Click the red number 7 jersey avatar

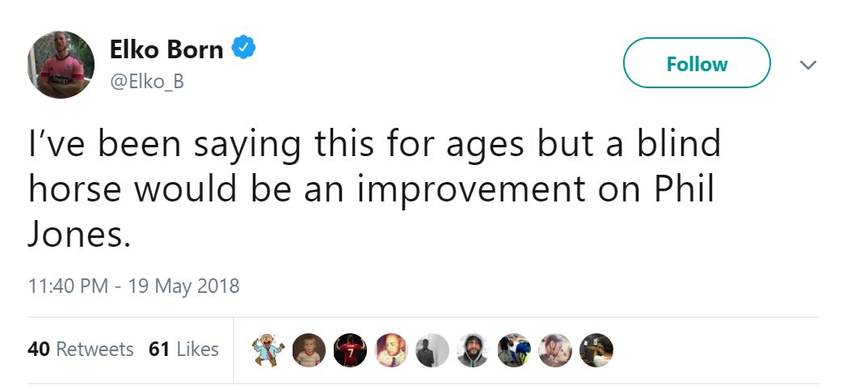[350, 350]
